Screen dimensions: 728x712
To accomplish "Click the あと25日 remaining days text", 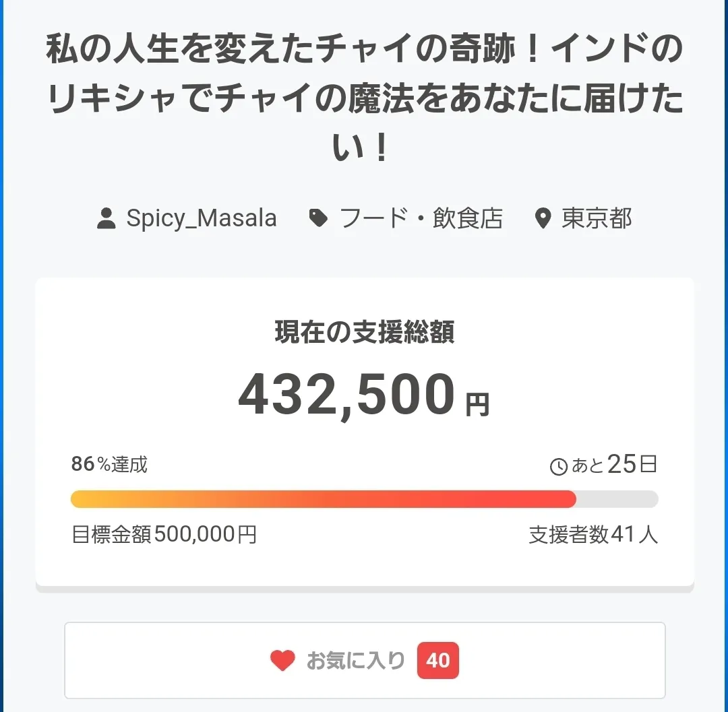I will click(x=614, y=465).
